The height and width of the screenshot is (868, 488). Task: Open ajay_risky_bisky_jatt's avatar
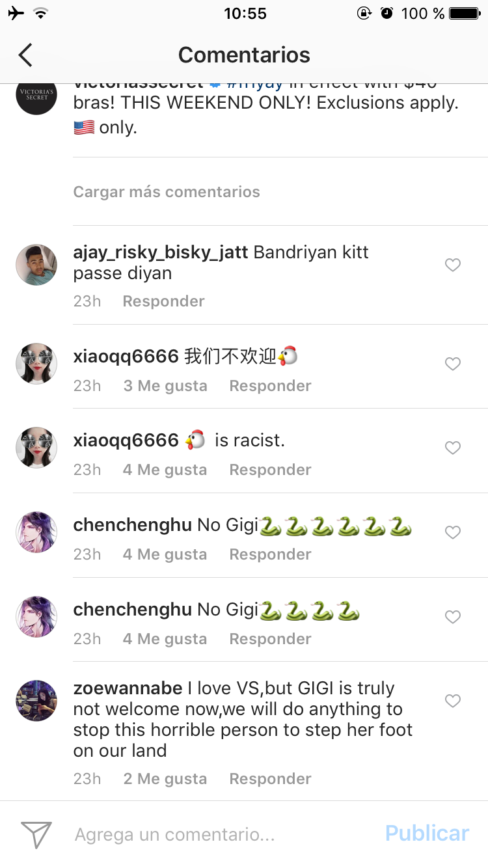click(x=36, y=265)
